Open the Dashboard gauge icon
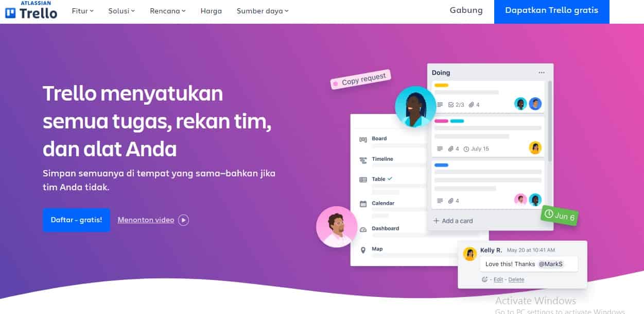Screen dimensions: 644x314 363,229
